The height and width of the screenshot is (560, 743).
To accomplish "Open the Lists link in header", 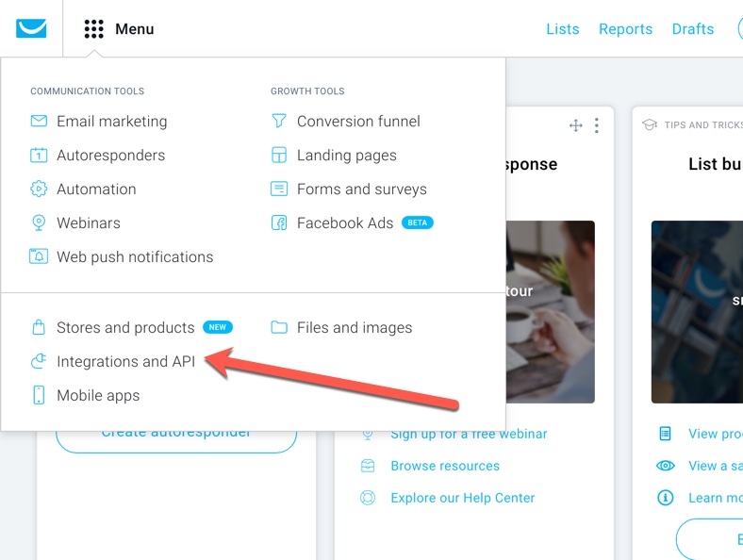I will 563,29.
